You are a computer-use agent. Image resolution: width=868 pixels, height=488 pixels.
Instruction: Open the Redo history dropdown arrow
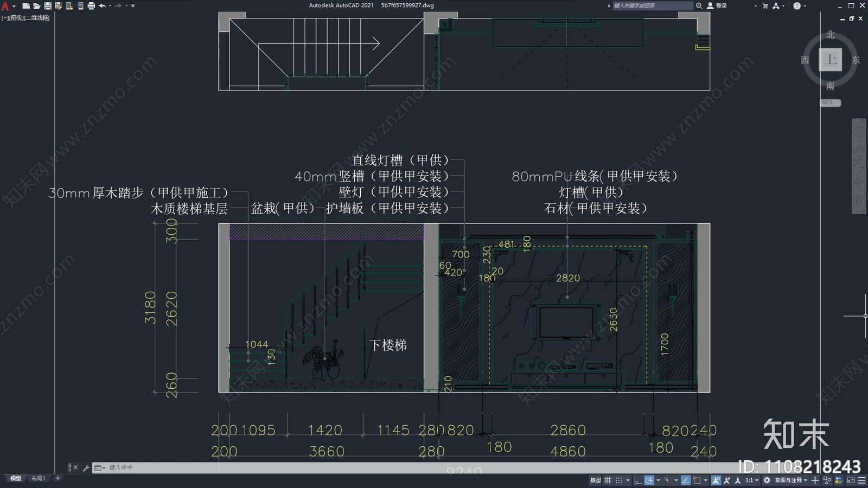tap(126, 6)
